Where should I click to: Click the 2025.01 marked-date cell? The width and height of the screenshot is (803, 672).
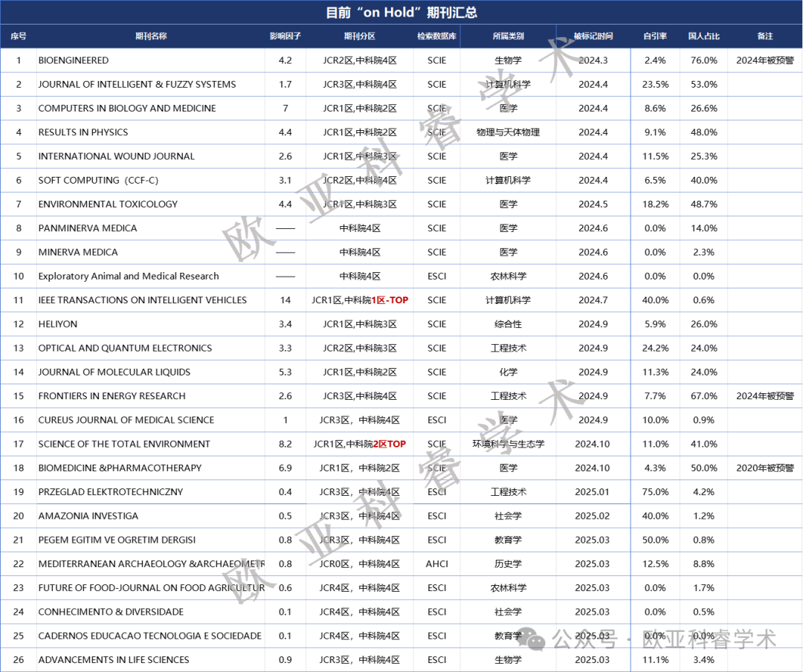point(592,491)
